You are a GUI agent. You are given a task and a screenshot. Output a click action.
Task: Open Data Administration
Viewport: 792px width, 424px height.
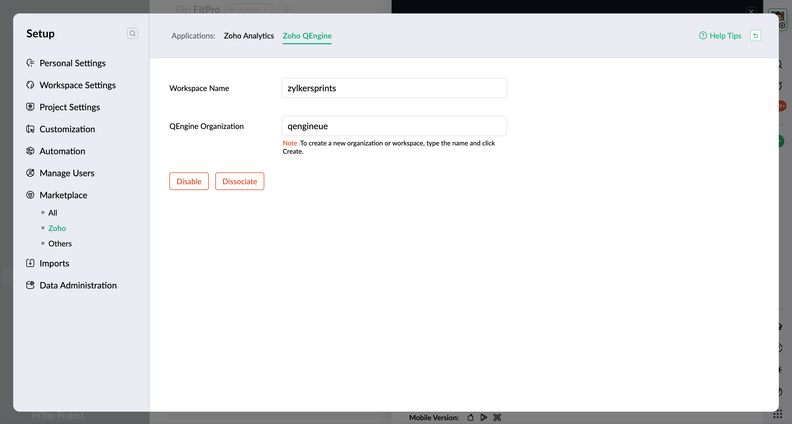coord(78,285)
